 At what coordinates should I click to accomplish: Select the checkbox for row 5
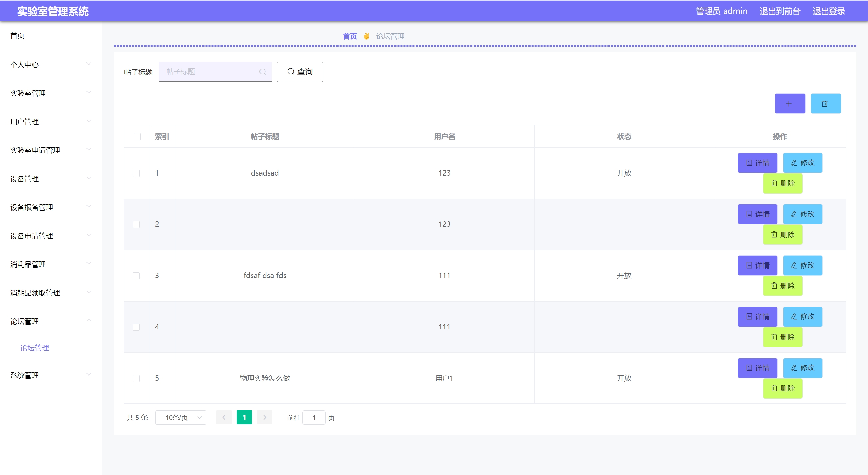136,378
